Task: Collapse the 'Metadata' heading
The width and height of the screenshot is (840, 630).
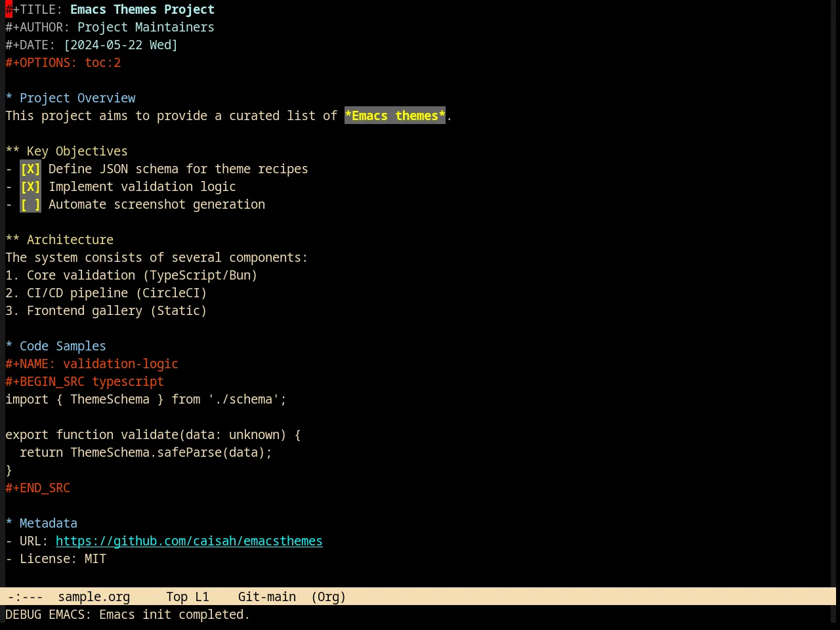Action: point(41,524)
